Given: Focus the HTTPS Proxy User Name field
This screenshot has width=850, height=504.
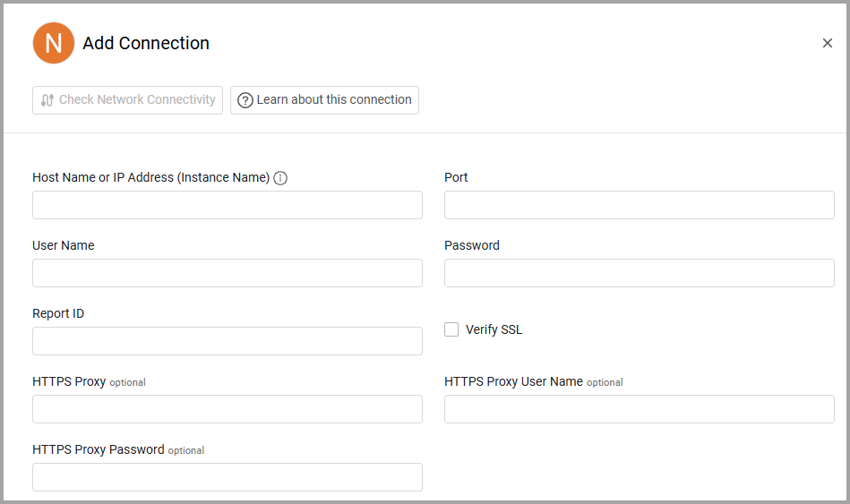Looking at the screenshot, I should pyautogui.click(x=640, y=409).
